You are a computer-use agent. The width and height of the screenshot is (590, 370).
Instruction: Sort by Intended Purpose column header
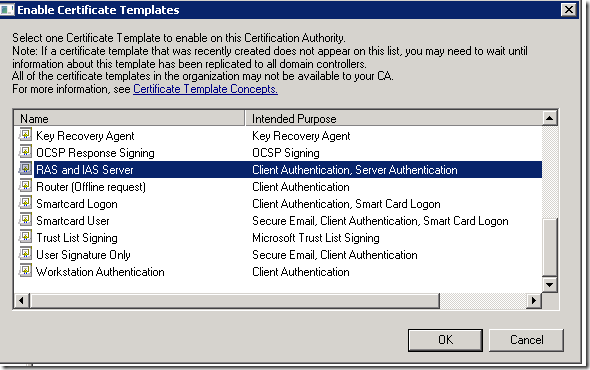(394, 119)
